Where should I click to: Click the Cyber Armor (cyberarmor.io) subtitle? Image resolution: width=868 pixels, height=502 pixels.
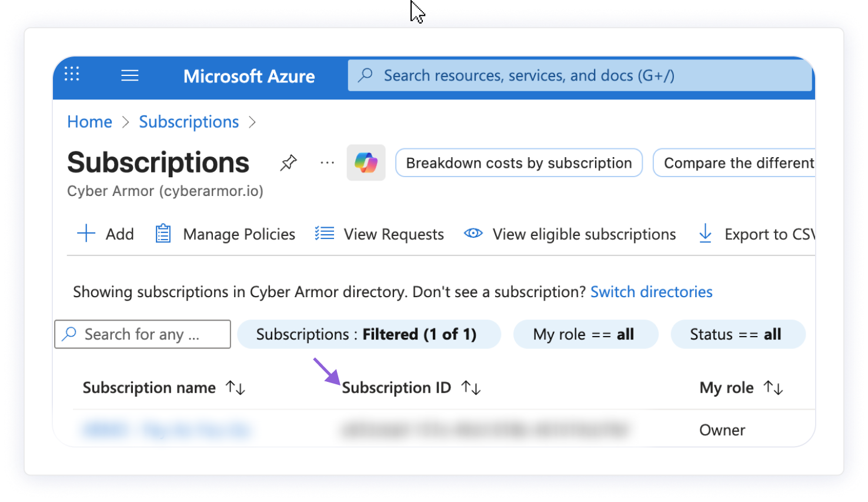click(x=165, y=191)
